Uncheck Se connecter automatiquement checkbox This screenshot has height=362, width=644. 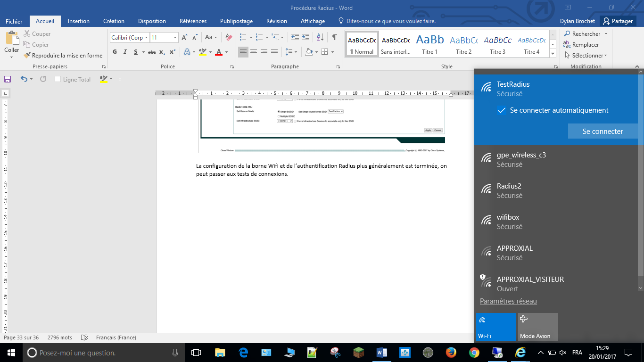pyautogui.click(x=502, y=110)
